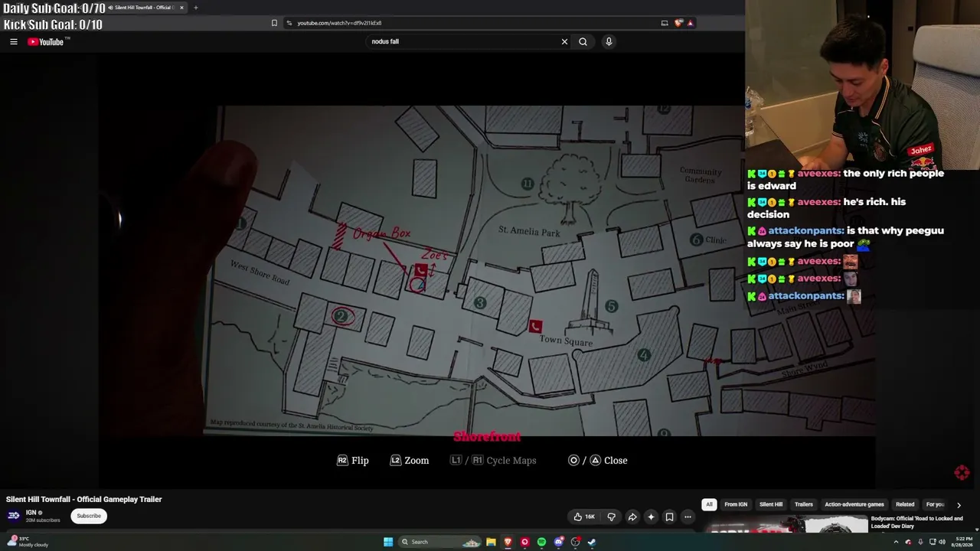Open the taskbar clock and date
The image size is (980, 551).
coord(962,542)
